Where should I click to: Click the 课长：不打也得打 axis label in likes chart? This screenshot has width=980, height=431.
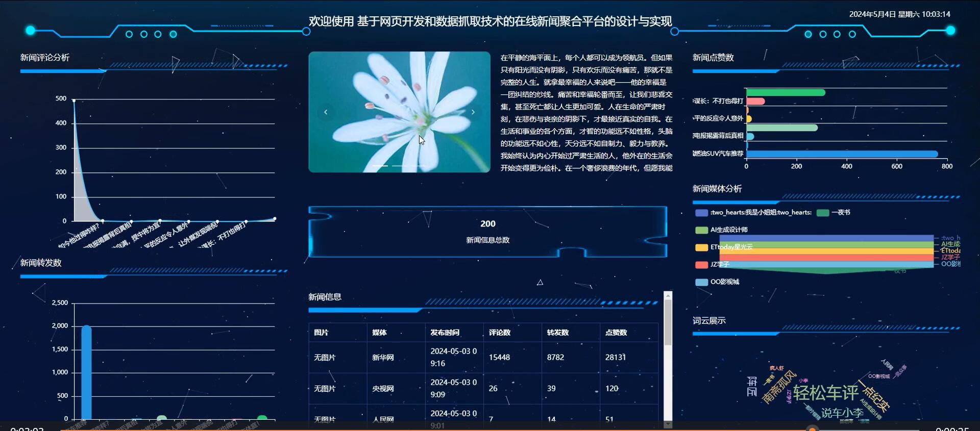(718, 101)
